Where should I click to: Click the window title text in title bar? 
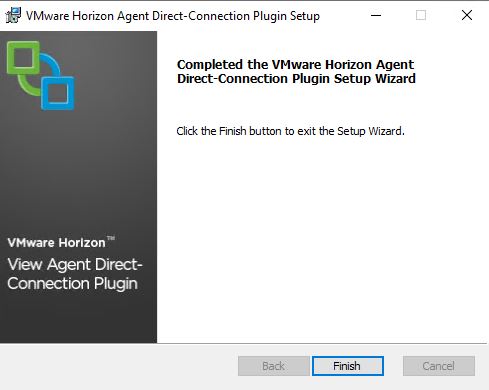[x=173, y=16]
